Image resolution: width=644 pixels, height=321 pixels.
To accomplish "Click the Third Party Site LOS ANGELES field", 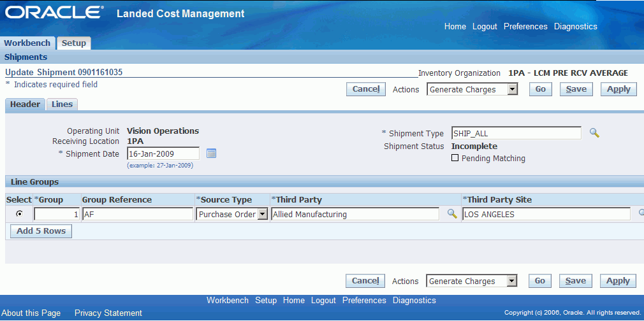I will click(x=546, y=214).
